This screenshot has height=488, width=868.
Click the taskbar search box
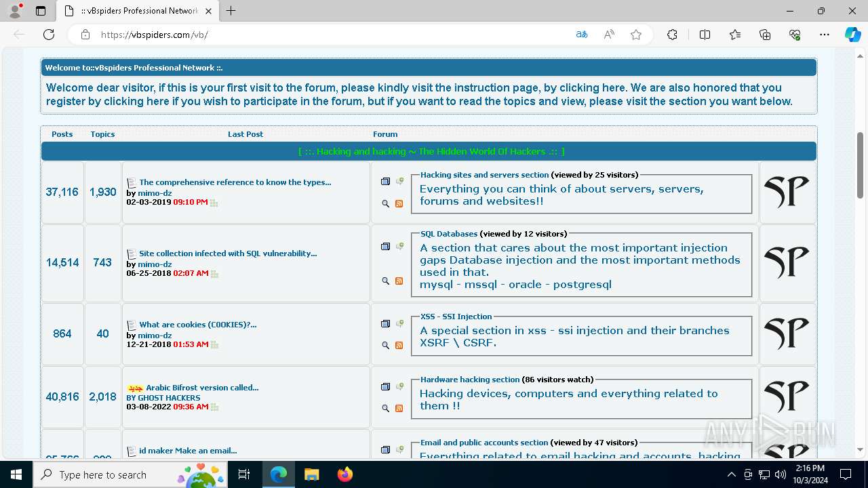[130, 474]
